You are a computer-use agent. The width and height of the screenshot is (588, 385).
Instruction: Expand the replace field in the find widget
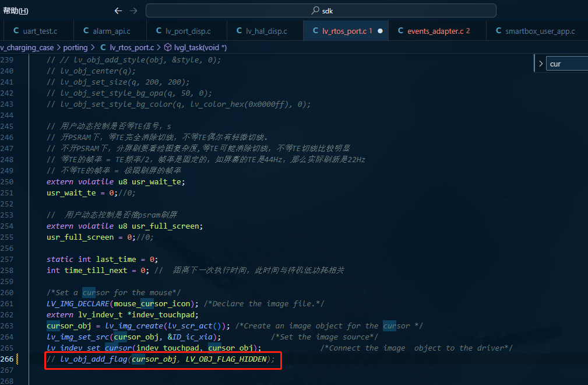[x=541, y=64]
